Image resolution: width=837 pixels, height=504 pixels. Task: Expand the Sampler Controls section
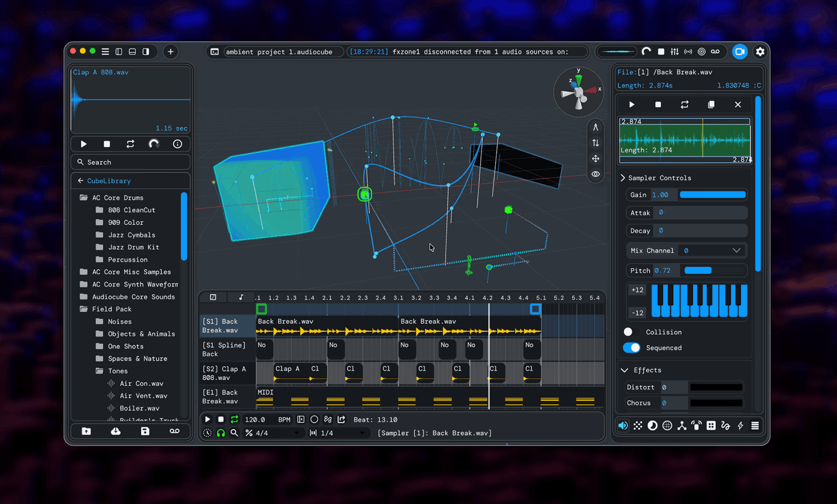tap(623, 177)
